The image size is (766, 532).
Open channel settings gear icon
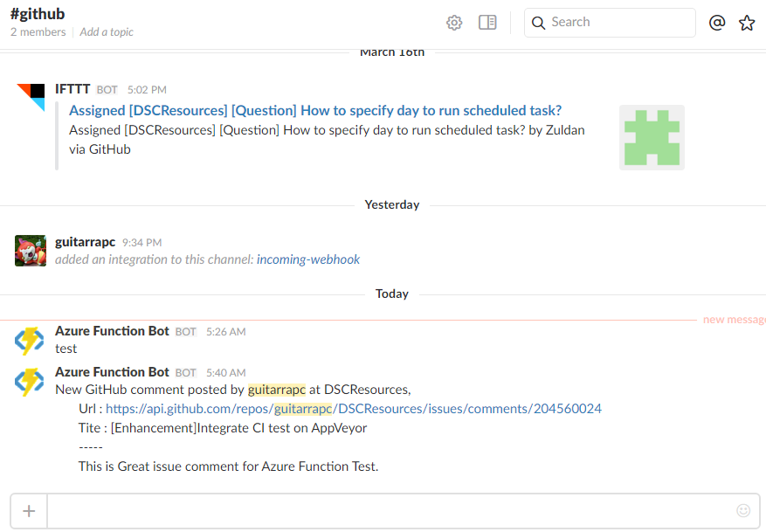pyautogui.click(x=454, y=23)
